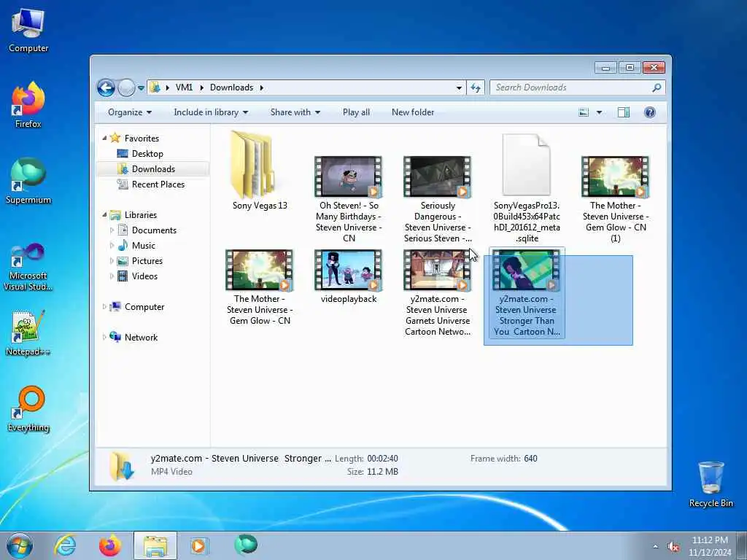Viewport: 747px width, 560px height.
Task: Open the Microsoft Visual Studio desktop shortcut
Action: [x=28, y=267]
